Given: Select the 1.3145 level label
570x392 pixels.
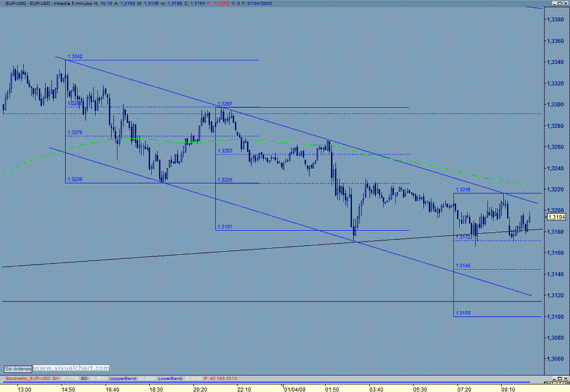Looking at the screenshot, I should [463, 266].
